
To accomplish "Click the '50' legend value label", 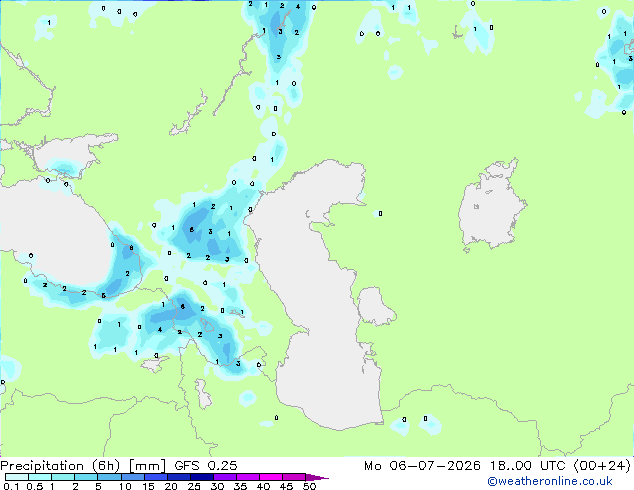I will (x=309, y=486).
